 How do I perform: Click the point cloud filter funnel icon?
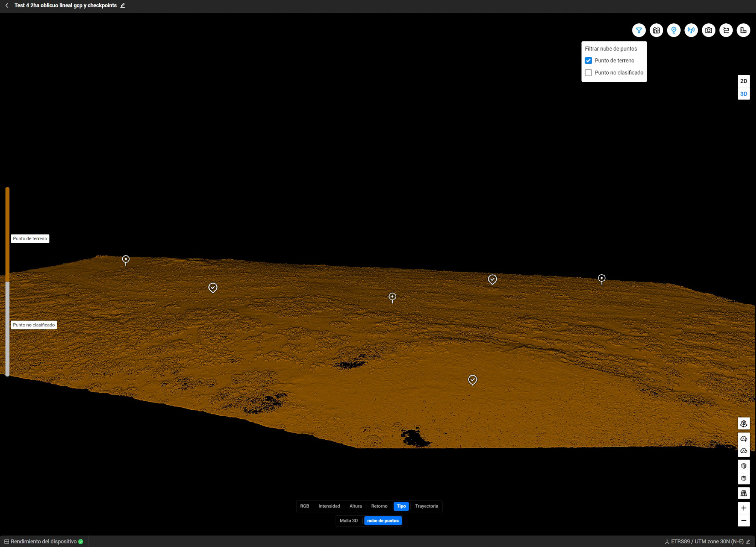[x=639, y=31]
